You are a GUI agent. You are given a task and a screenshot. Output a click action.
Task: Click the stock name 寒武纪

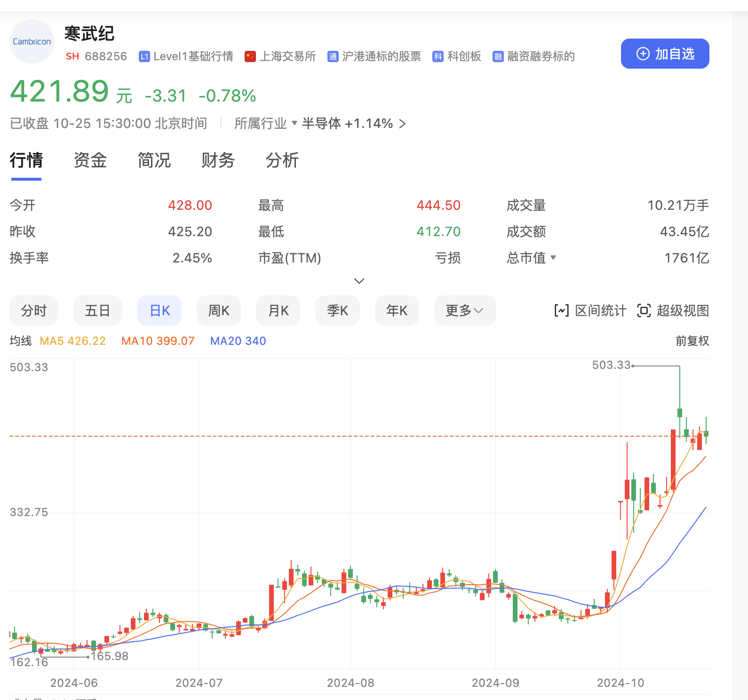(89, 33)
